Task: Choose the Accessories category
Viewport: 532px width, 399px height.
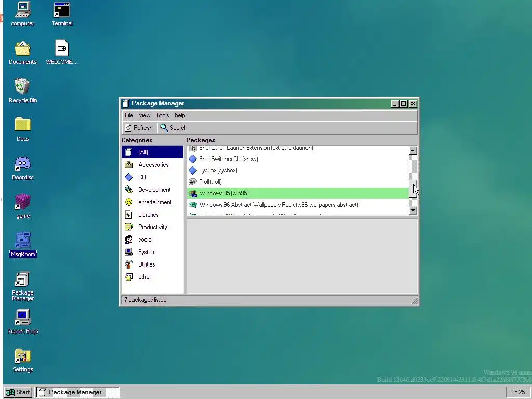Action: point(153,165)
